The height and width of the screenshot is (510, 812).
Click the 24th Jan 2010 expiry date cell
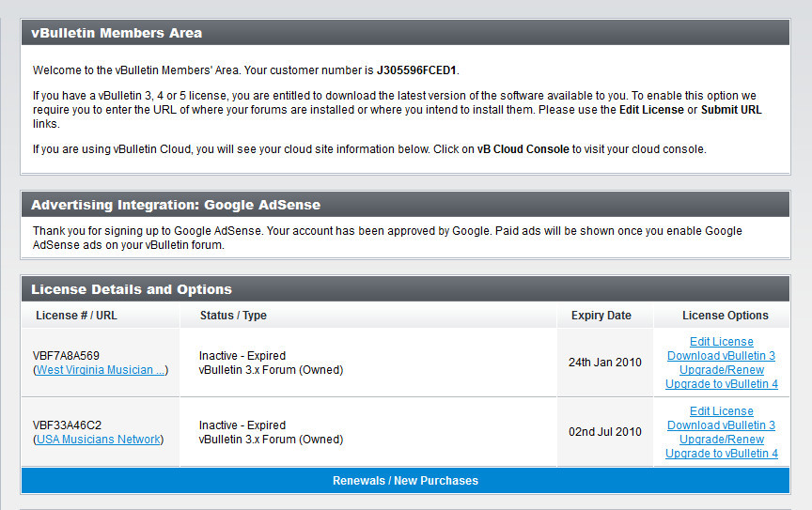point(604,363)
